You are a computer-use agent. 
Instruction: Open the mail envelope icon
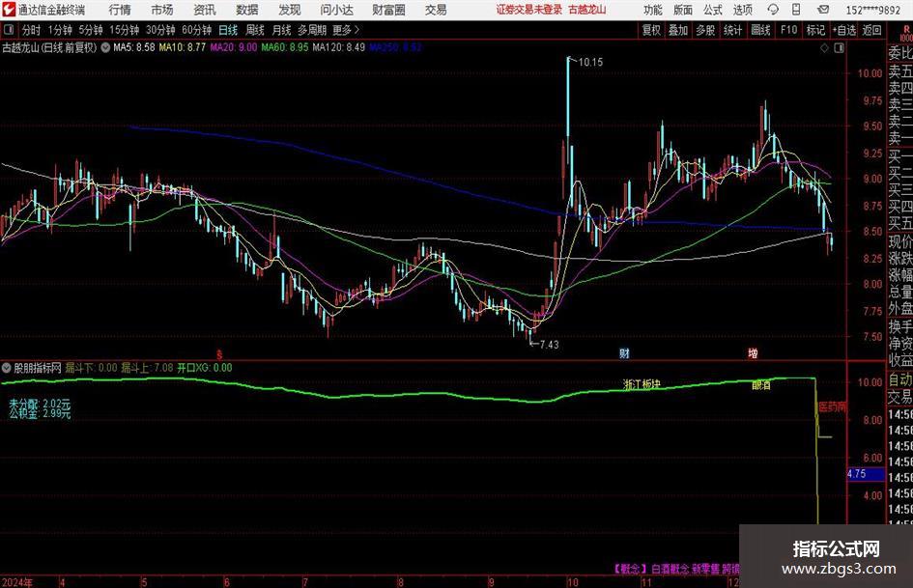(823, 10)
